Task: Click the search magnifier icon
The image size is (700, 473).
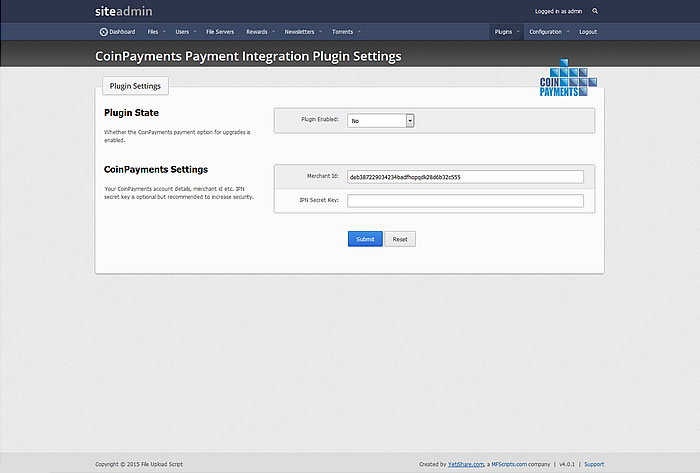Action: pyautogui.click(x=595, y=11)
